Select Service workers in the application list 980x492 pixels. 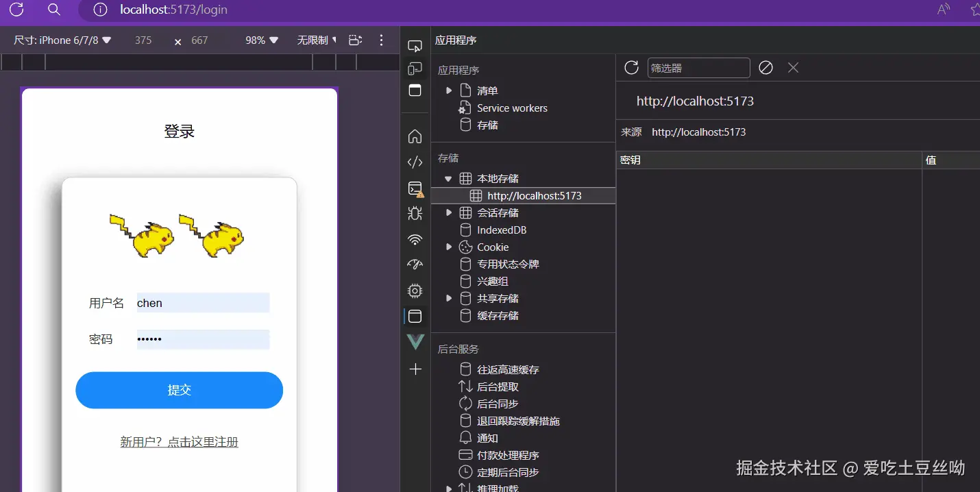[512, 108]
